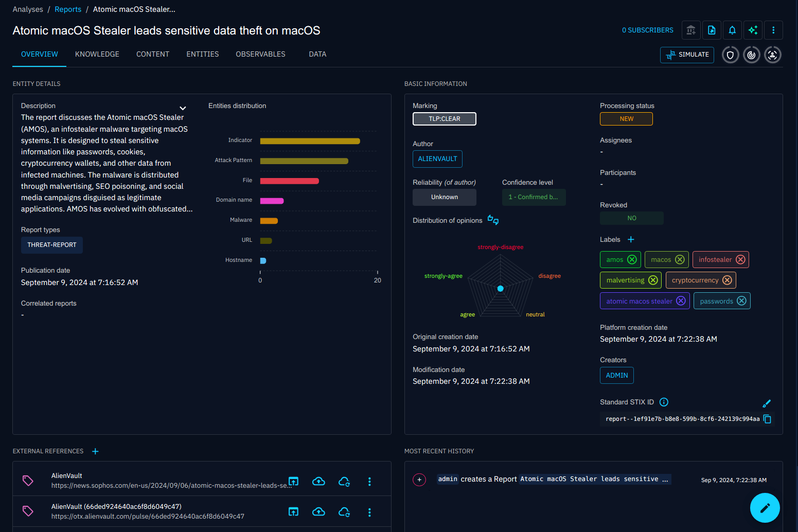Open the Reliability dropdown showing Unknown

tap(444, 197)
